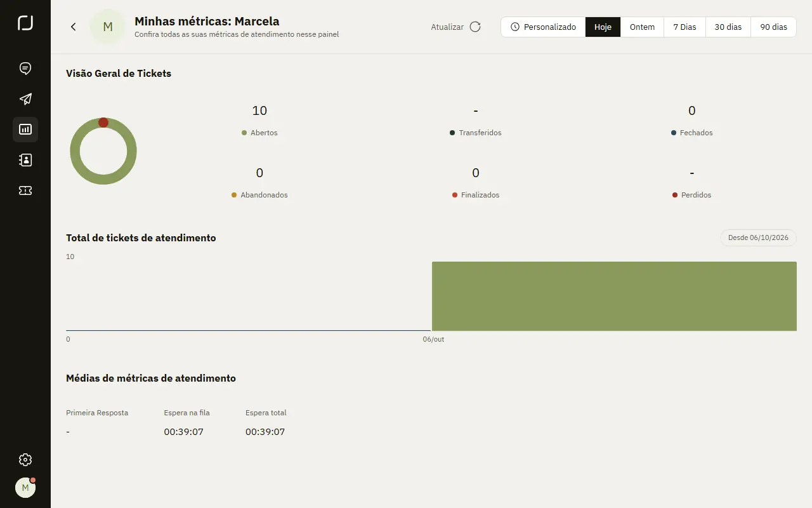Click the refresh circular arrow icon

pyautogui.click(x=475, y=27)
